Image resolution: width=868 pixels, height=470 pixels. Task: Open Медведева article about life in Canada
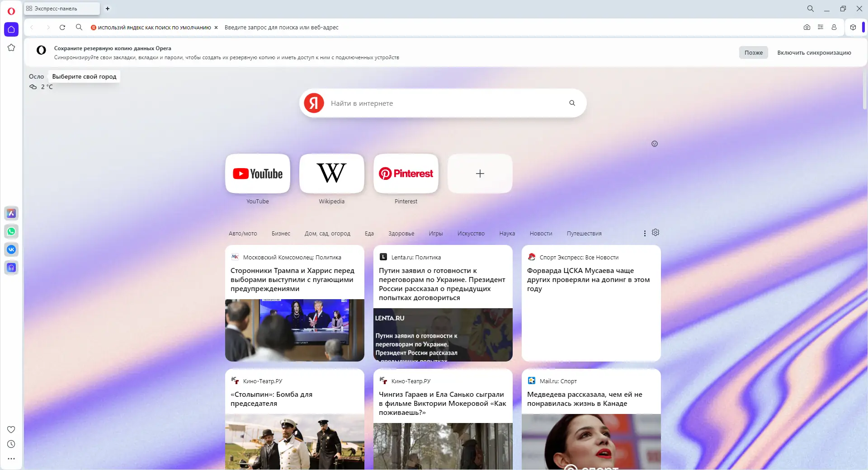point(585,399)
